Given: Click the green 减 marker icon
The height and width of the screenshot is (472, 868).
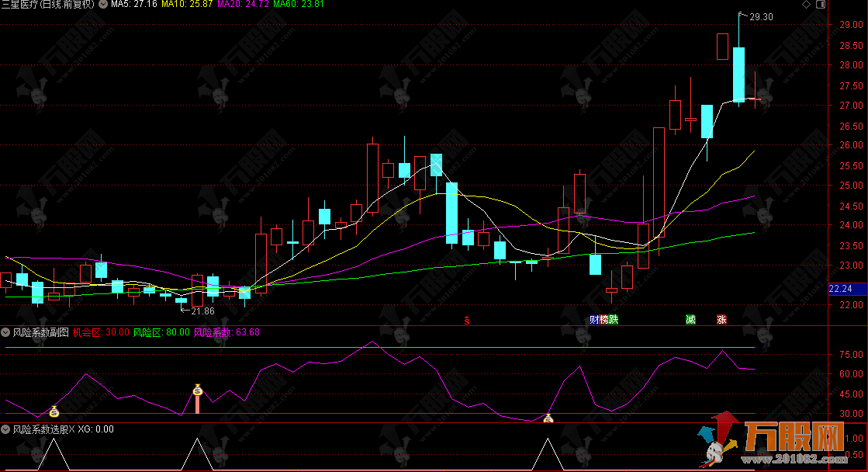Looking at the screenshot, I should pyautogui.click(x=690, y=319).
